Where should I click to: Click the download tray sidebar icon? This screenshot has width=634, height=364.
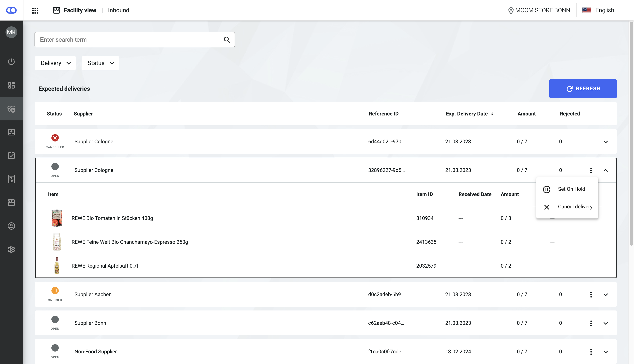[11, 132]
